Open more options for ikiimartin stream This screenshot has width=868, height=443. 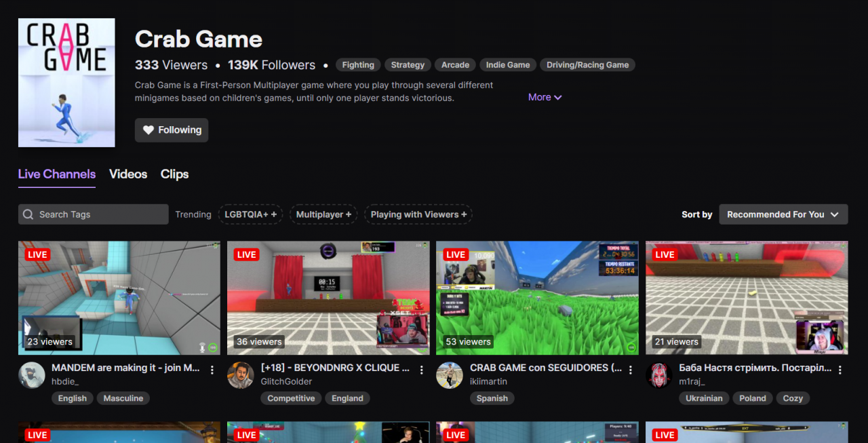coord(631,370)
